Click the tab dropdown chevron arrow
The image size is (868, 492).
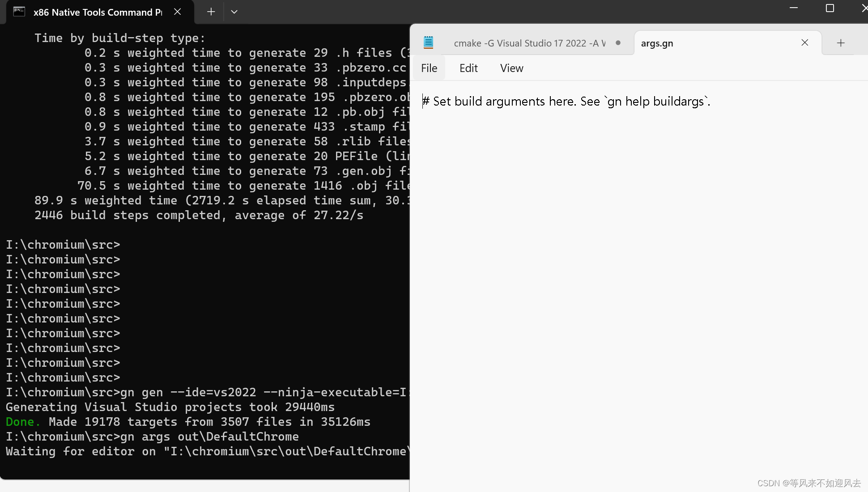234,11
